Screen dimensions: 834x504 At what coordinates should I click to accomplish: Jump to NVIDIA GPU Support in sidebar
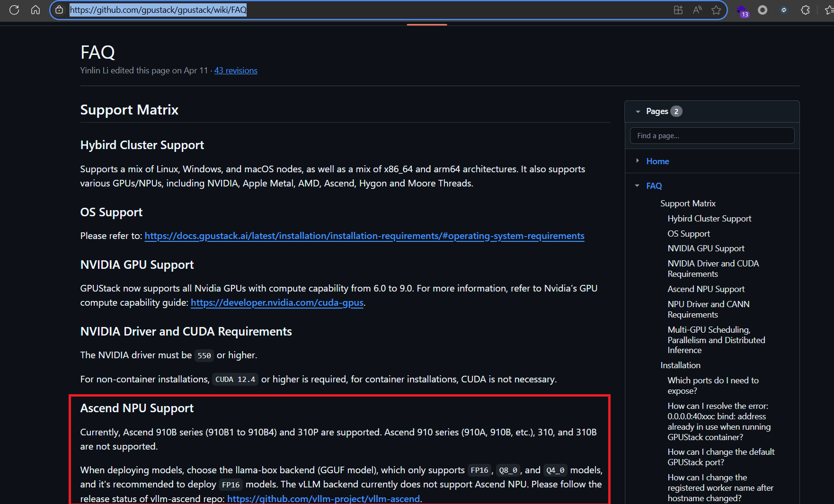[x=706, y=248]
